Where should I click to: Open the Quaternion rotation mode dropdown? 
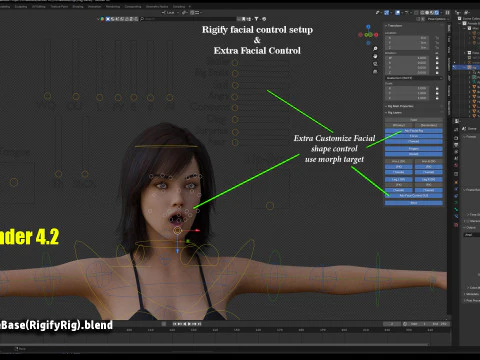[414, 78]
